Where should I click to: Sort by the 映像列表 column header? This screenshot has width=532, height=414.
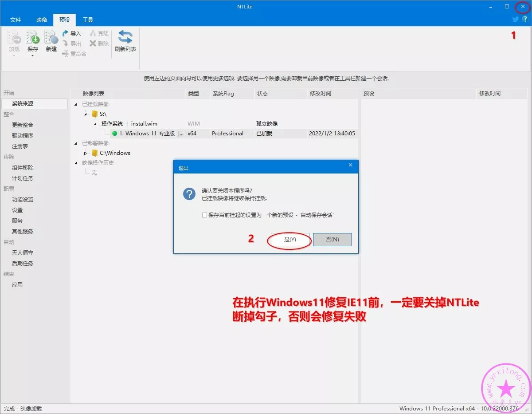click(129, 94)
